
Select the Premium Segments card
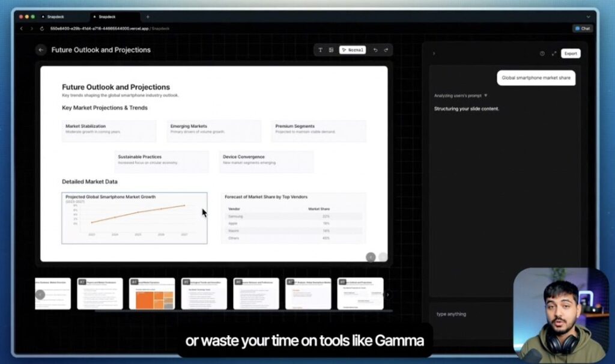[x=318, y=130]
